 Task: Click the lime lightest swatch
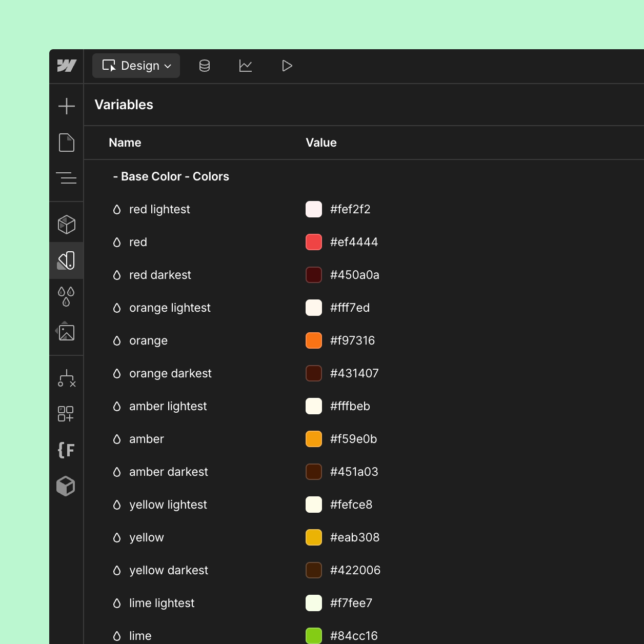point(314,603)
